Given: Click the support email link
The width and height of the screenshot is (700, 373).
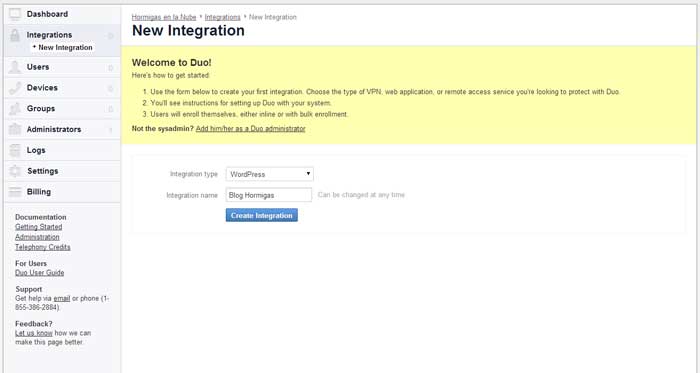Looking at the screenshot, I should coord(62,298).
